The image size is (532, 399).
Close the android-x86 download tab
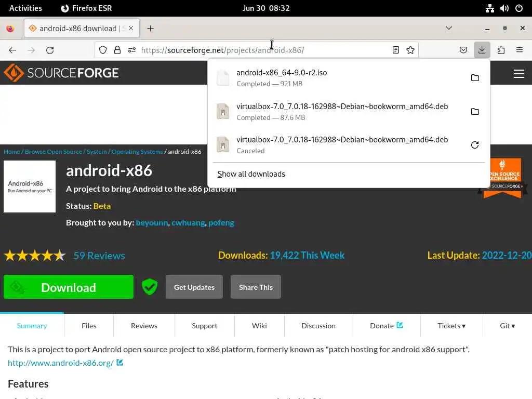(x=131, y=28)
